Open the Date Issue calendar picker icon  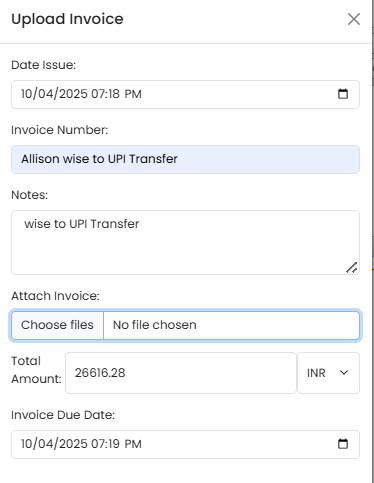click(343, 94)
